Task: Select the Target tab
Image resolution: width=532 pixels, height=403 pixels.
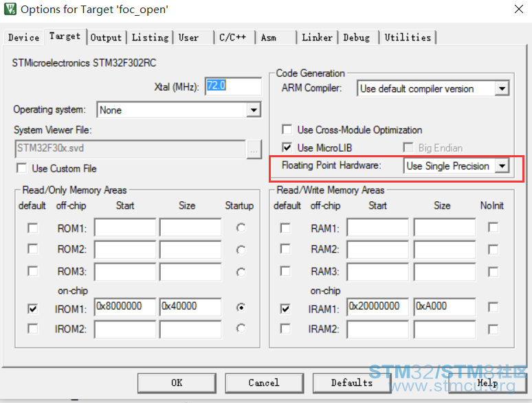Action: (x=65, y=36)
